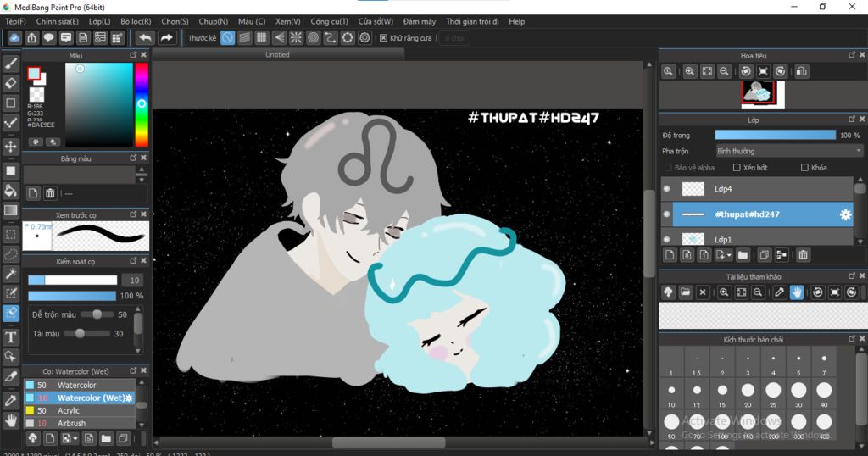
Task: Zoom in on the navigator
Action: click(690, 71)
